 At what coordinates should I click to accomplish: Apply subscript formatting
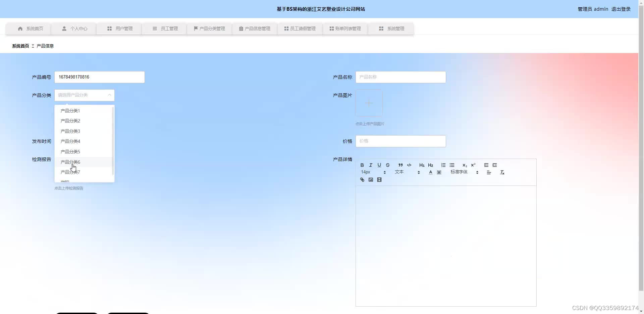(x=465, y=165)
